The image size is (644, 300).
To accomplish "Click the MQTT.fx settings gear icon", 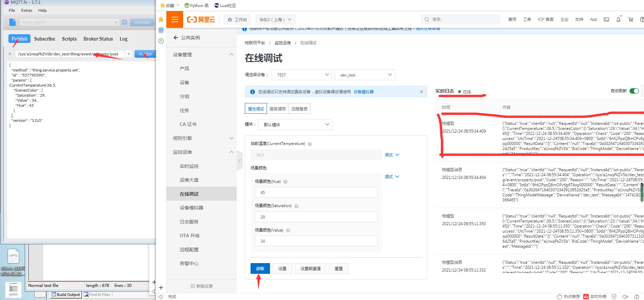I will click(124, 22).
